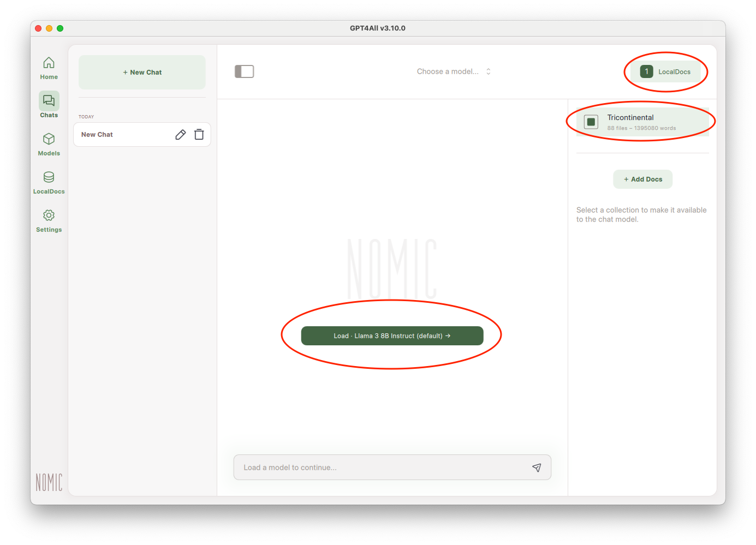Start a new chat with New Chat button
Screen dimensions: 756x545
[142, 72]
